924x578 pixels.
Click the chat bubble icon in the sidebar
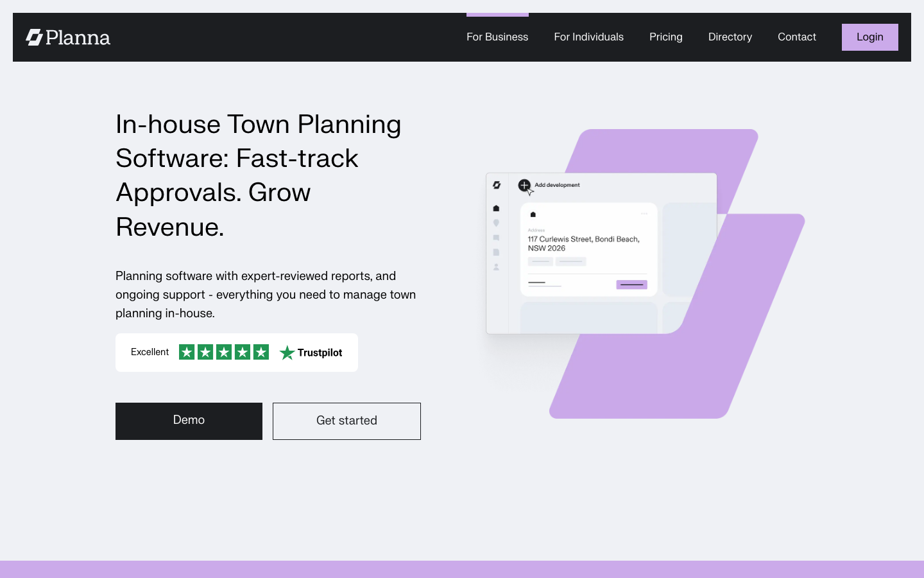click(x=496, y=238)
